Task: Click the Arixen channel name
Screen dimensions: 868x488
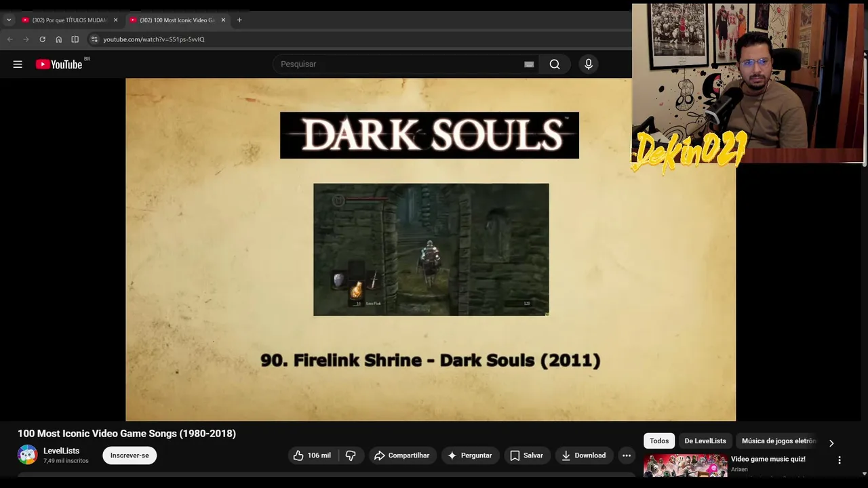Action: 739,469
